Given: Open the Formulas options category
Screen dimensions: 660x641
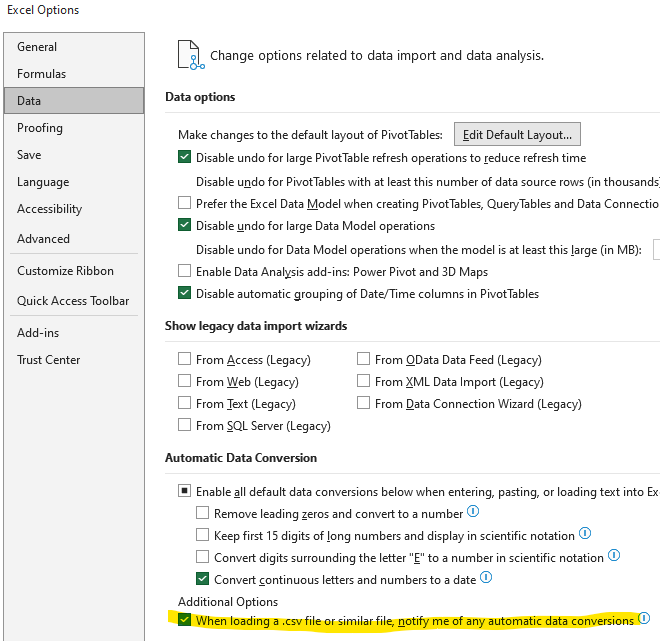Looking at the screenshot, I should 74,74.
